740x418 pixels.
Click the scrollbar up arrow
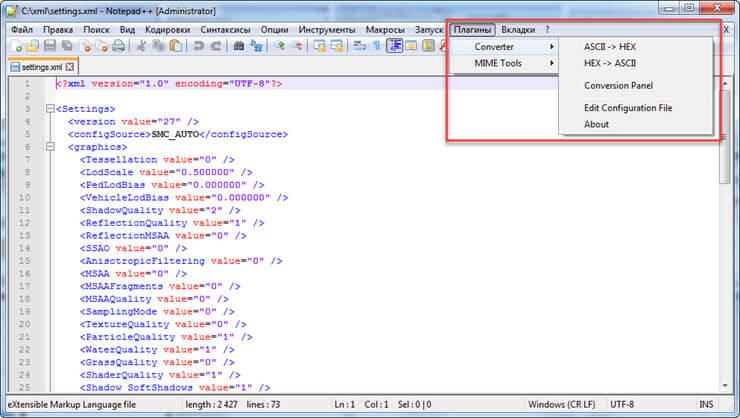pos(725,83)
